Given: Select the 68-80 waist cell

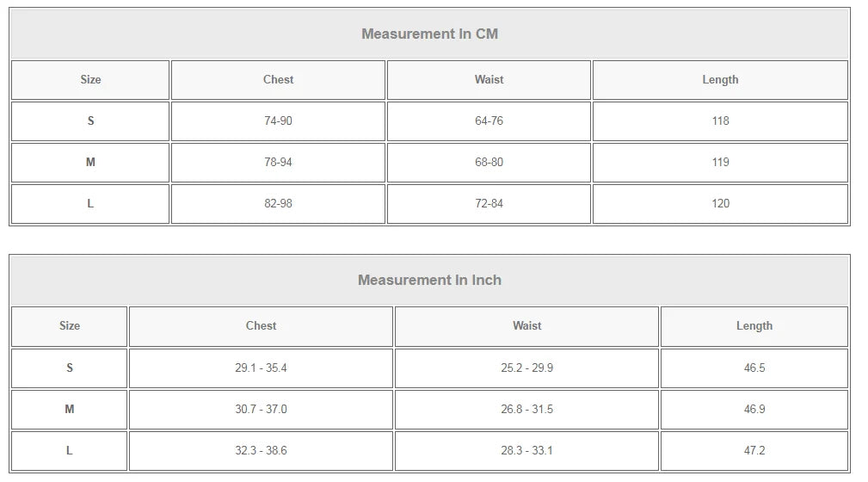Looking at the screenshot, I should click(x=489, y=163).
